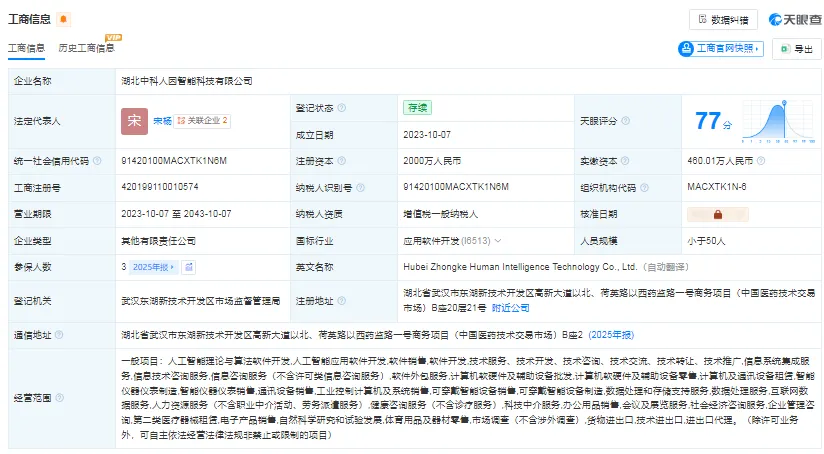Click help icon next to 纳税人识别号
Image resolution: width=824 pixels, height=454 pixels.
tap(360, 188)
